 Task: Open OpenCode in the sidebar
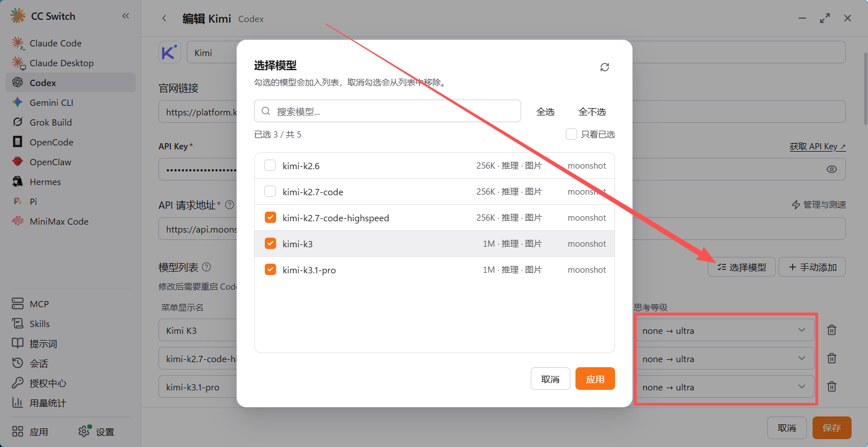point(71,142)
